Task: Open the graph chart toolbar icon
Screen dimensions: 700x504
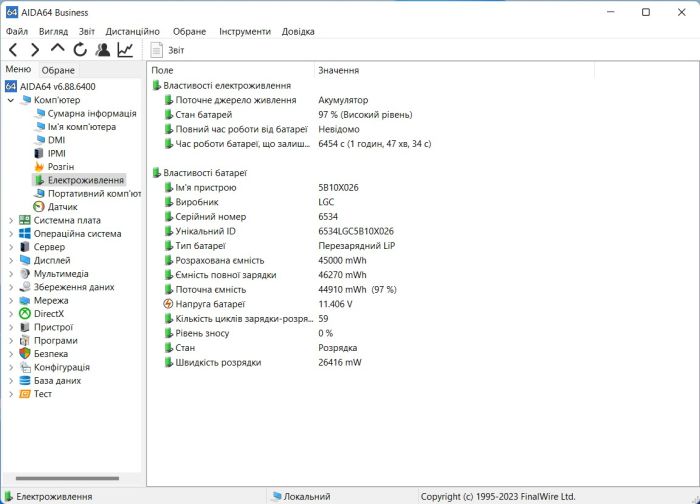Action: coord(125,50)
